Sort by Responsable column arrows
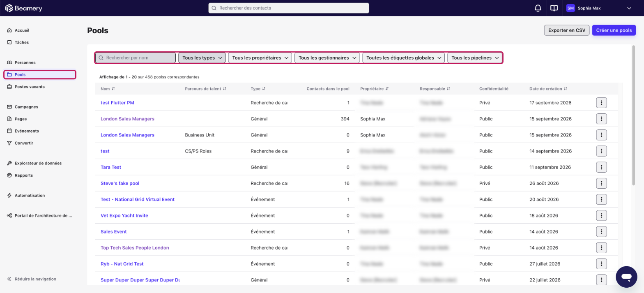The height and width of the screenshot is (293, 644). (x=448, y=89)
